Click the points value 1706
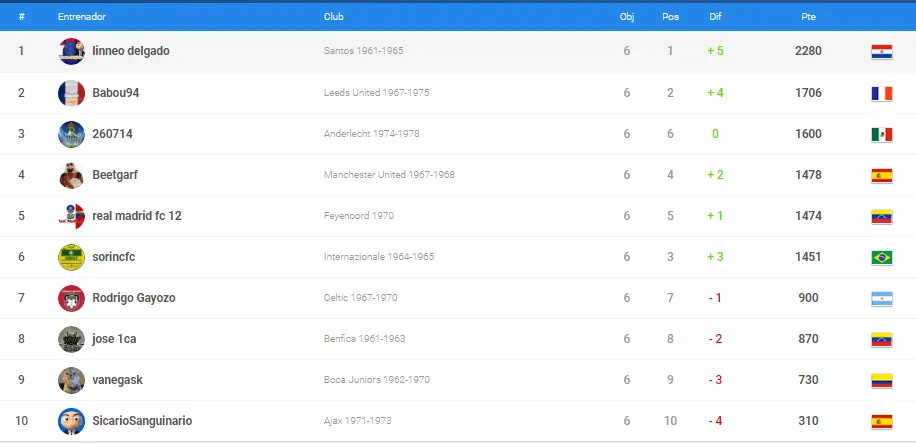The image size is (916, 444). click(x=809, y=92)
